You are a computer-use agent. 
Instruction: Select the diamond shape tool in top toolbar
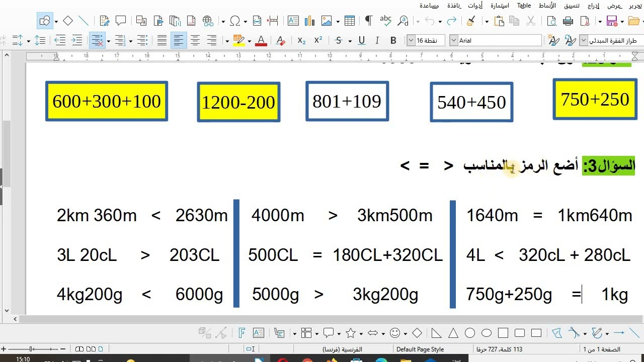68,21
